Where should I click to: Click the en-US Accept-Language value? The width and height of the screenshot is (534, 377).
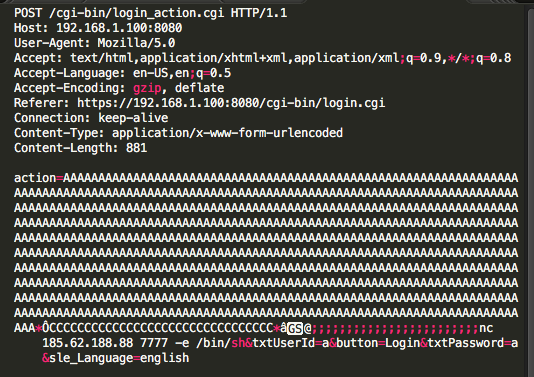point(151,73)
